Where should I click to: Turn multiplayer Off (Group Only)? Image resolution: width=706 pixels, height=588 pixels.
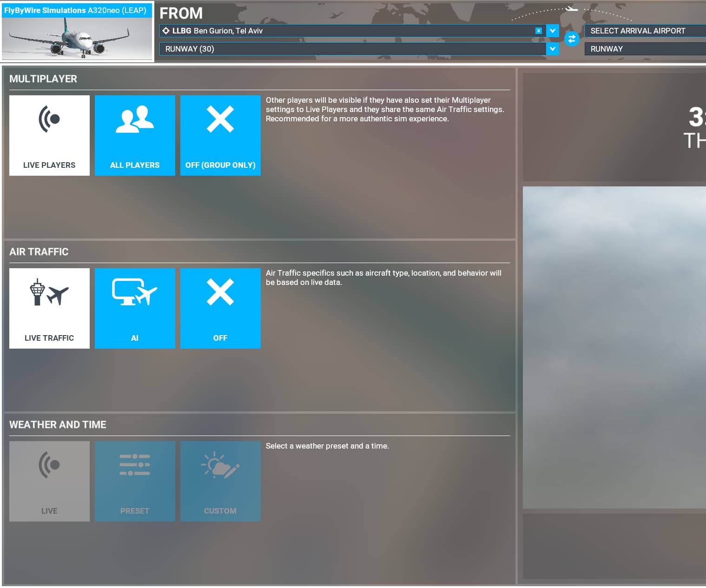click(220, 135)
